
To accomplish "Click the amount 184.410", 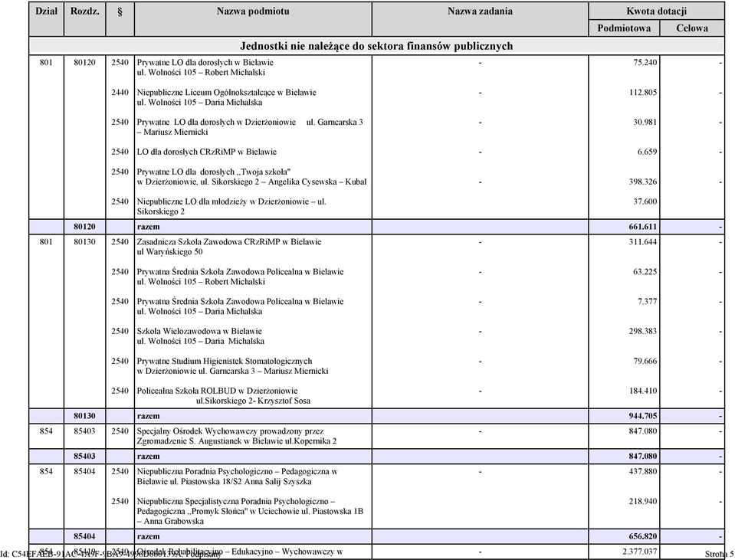I will (x=643, y=391).
